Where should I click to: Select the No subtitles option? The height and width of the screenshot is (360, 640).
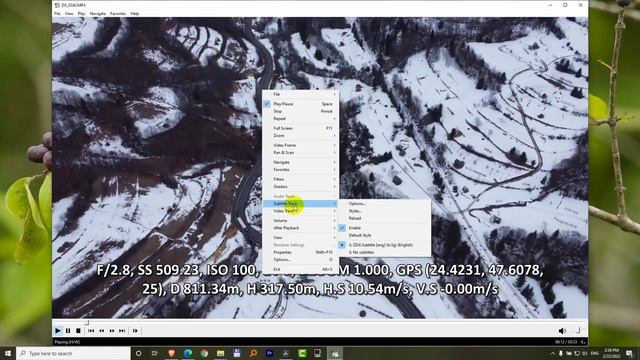[384, 252]
